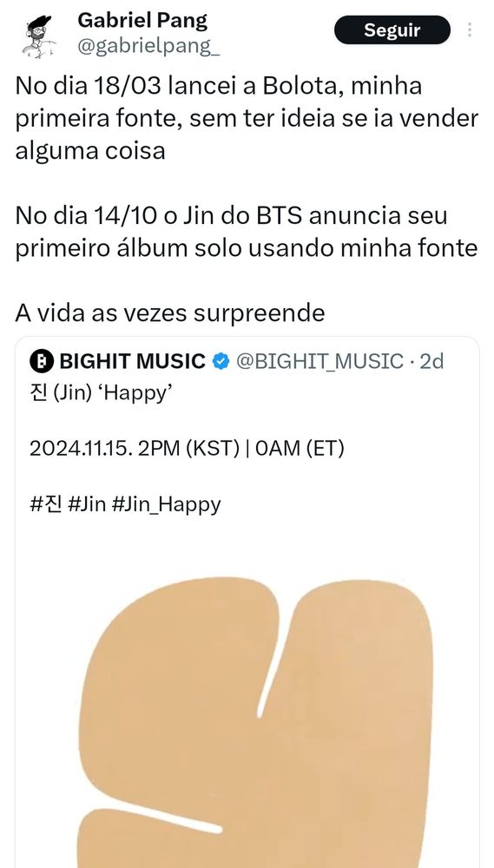Click the line 'A vida as vezes surpreende'
Screen dimensions: 494x868
click(170, 313)
